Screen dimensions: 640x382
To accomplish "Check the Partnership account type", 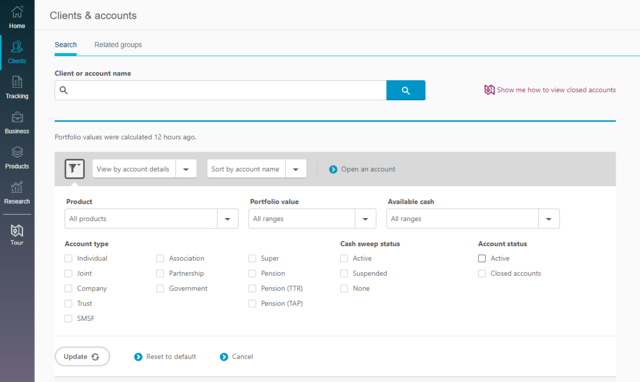I will point(160,273).
